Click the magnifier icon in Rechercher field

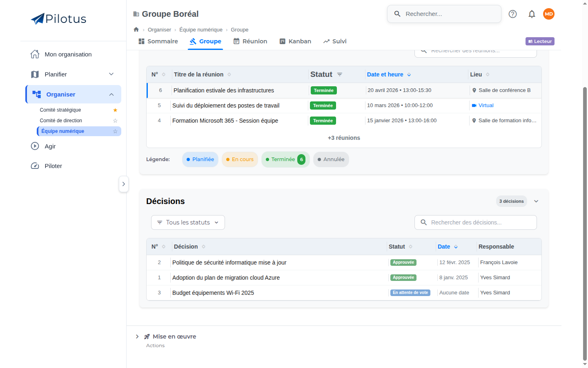tap(397, 14)
